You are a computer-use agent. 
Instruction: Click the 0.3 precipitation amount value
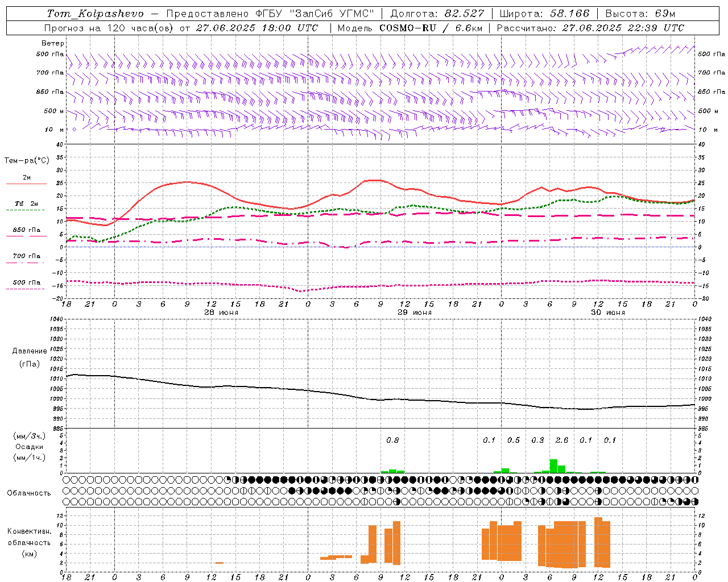(537, 440)
